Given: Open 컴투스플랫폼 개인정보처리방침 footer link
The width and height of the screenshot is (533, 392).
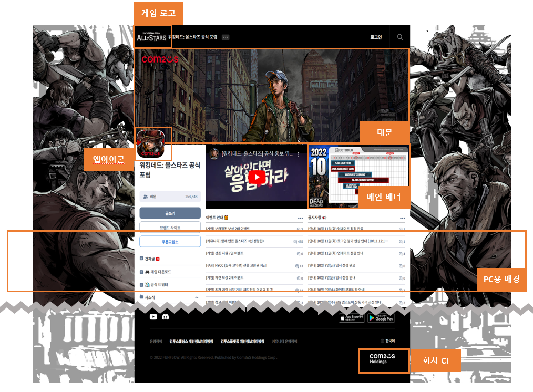Looking at the screenshot, I should 242,342.
